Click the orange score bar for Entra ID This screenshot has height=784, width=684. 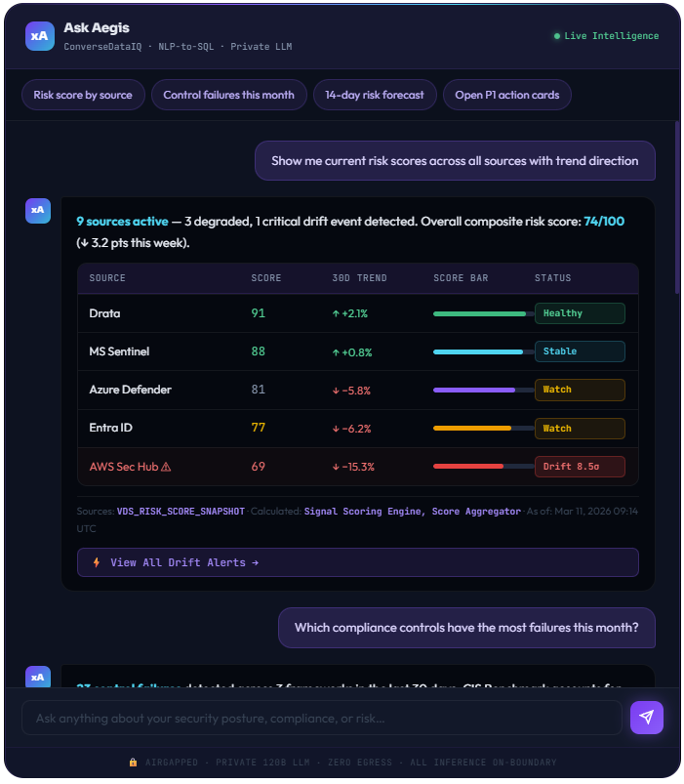[471, 429]
